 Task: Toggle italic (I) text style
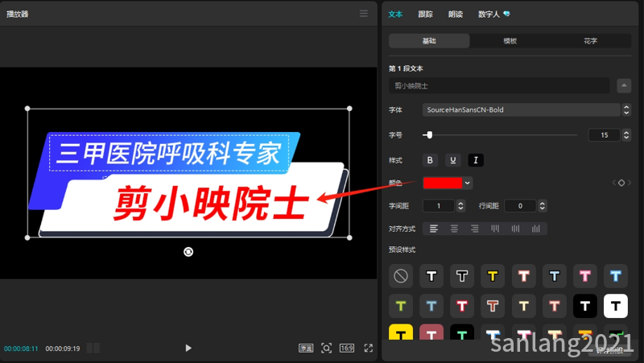(x=476, y=160)
